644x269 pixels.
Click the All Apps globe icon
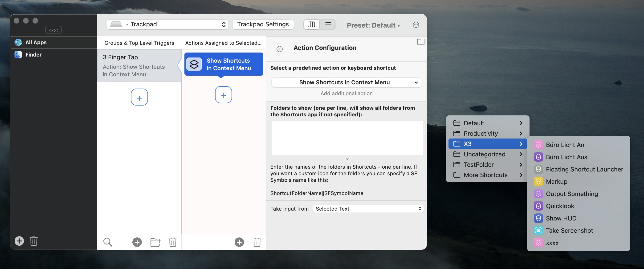click(x=18, y=42)
